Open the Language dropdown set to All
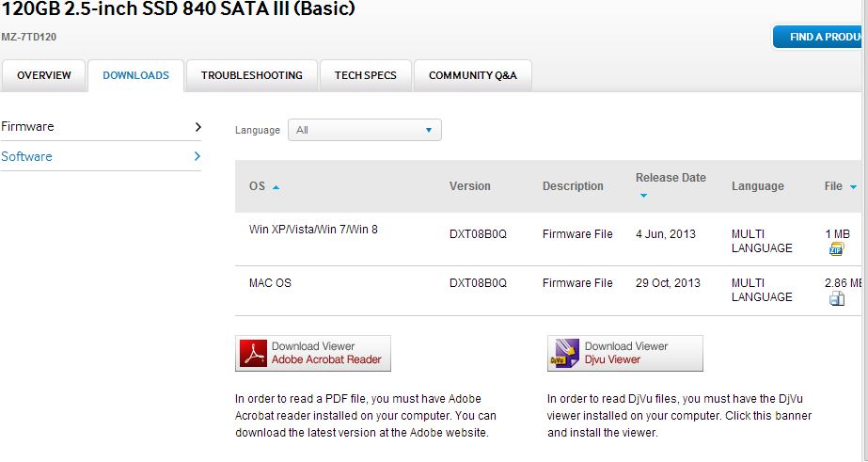Viewport: 868px width, 462px height. coord(365,130)
